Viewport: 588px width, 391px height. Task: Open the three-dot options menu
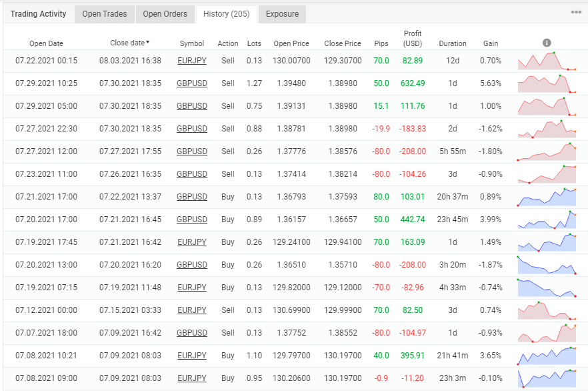[x=576, y=12]
